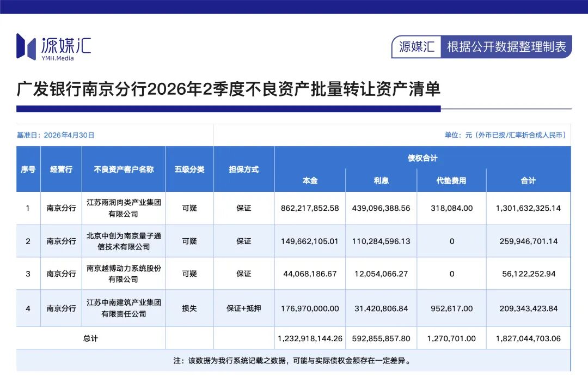Viewport: 588px width, 388px height.
Task: Select 江苏雨润肉类产业集团有限公司 customer name
Action: coord(124,208)
